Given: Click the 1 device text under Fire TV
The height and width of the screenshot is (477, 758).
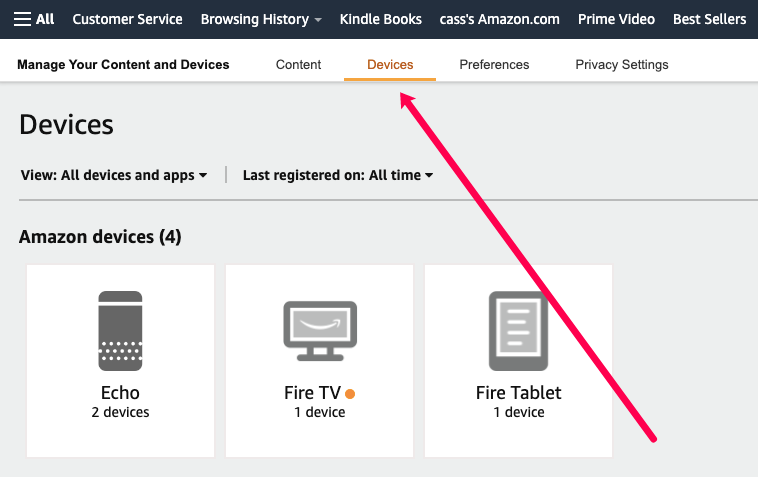Looking at the screenshot, I should pyautogui.click(x=320, y=412).
